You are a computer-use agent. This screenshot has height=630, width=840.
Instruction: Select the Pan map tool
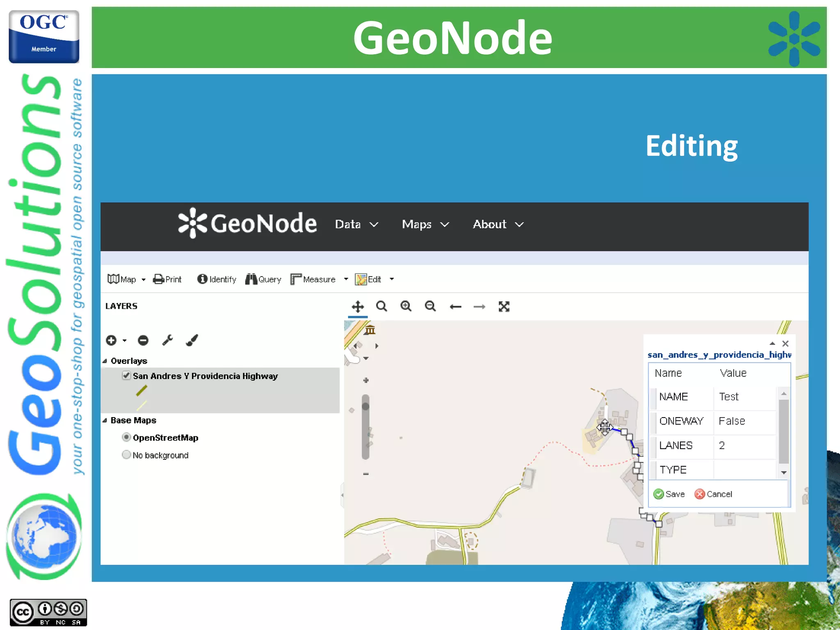pyautogui.click(x=358, y=307)
